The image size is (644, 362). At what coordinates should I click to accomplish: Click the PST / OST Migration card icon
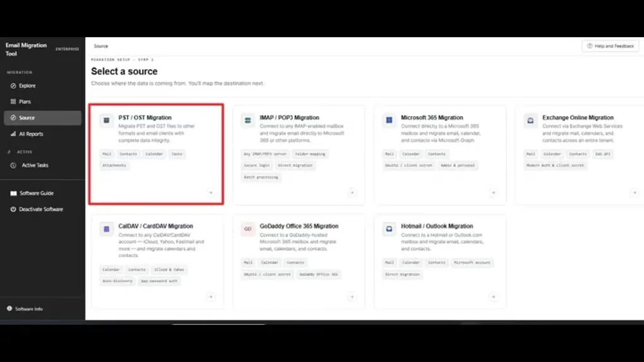[106, 120]
